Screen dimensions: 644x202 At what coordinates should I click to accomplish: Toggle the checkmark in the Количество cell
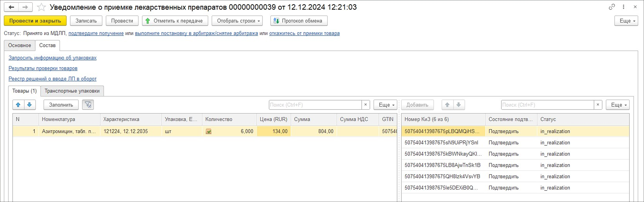[209, 131]
